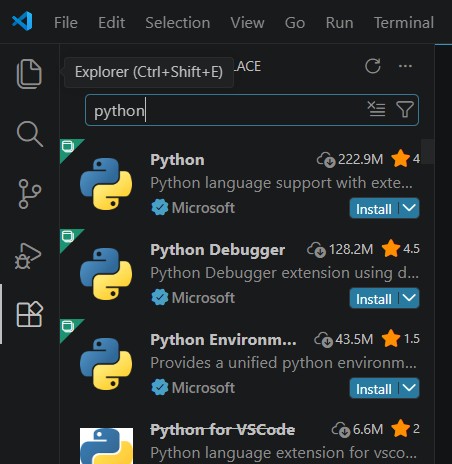Open the Selection menu

(x=178, y=23)
